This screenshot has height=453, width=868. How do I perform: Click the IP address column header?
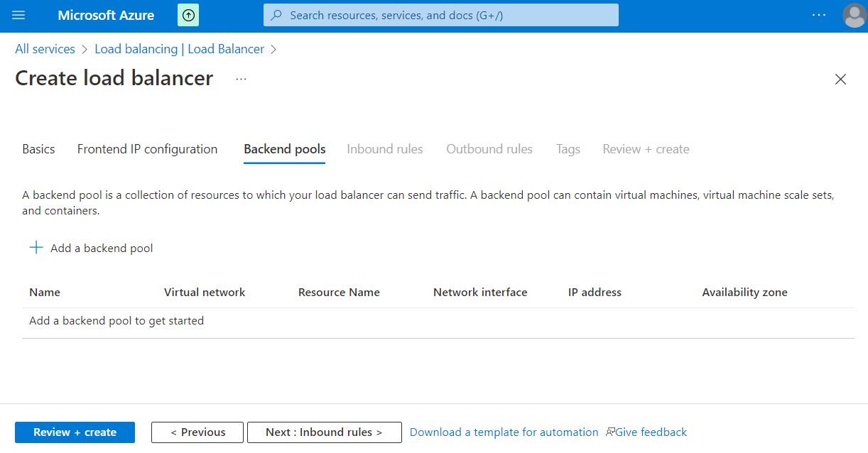(595, 292)
